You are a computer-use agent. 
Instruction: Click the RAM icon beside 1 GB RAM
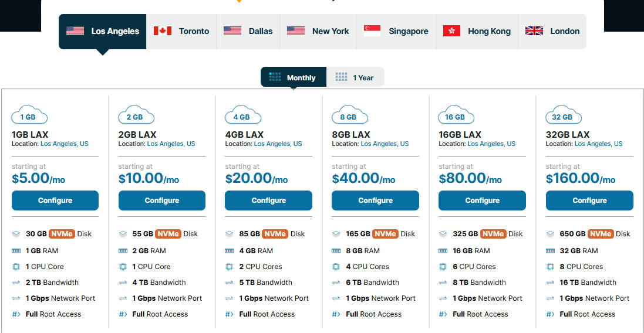click(16, 250)
